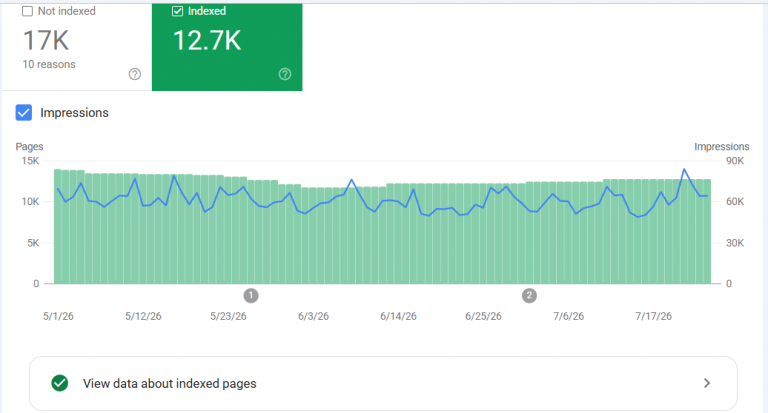Screen dimensions: 768x413
Task: Click green checkmark icon beside View data
Action: [x=60, y=383]
